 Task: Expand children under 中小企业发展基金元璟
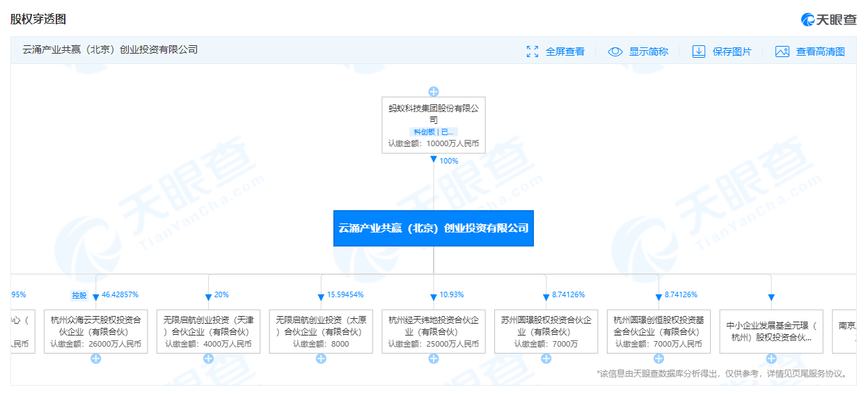pos(771,358)
